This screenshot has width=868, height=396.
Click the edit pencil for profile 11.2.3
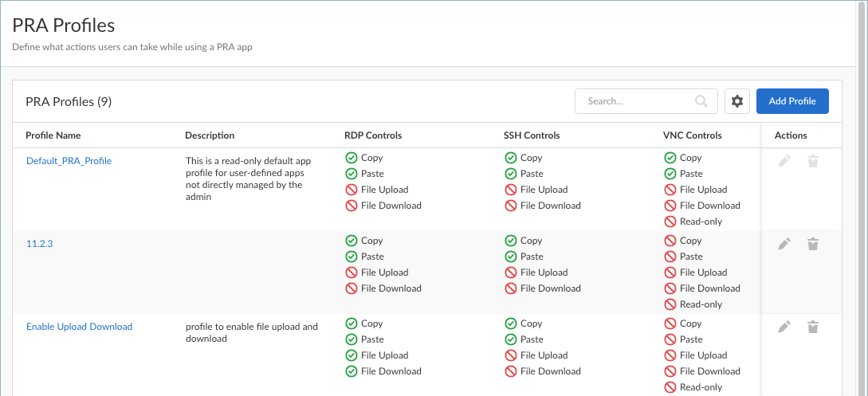784,244
